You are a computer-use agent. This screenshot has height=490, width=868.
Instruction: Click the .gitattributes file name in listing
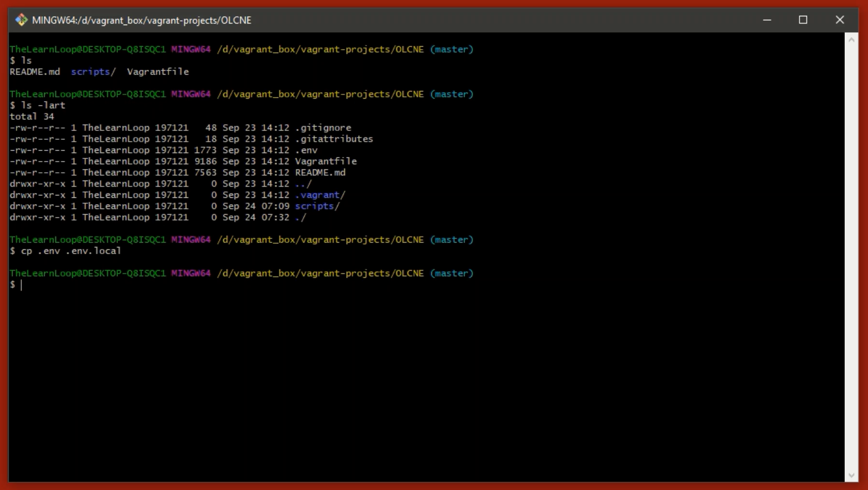tap(334, 139)
